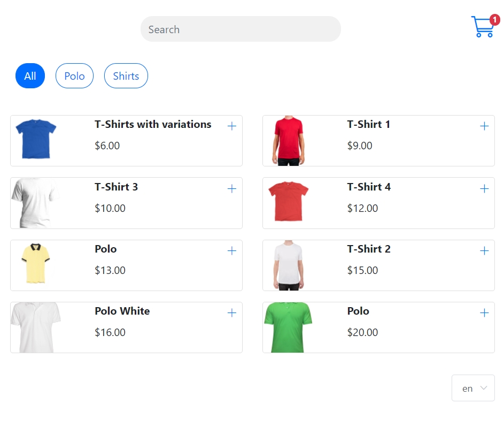
Task: Add T-Shirt 3 using plus icon
Action: [232, 189]
